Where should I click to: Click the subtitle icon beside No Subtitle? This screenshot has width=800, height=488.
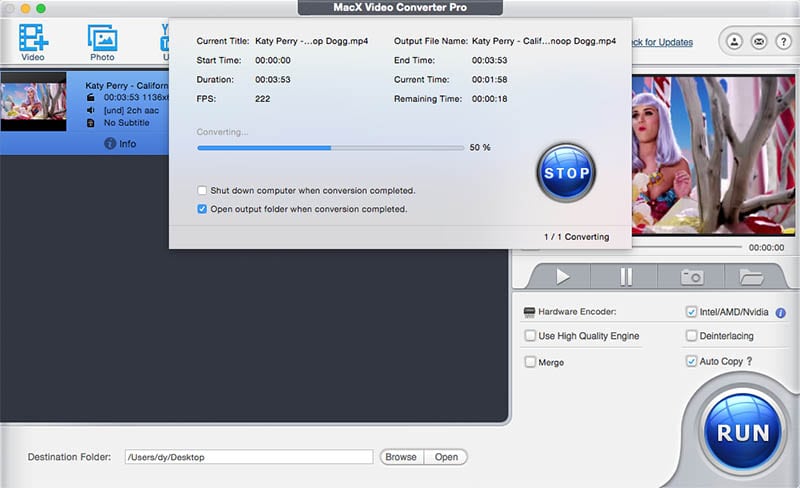pyautogui.click(x=90, y=123)
